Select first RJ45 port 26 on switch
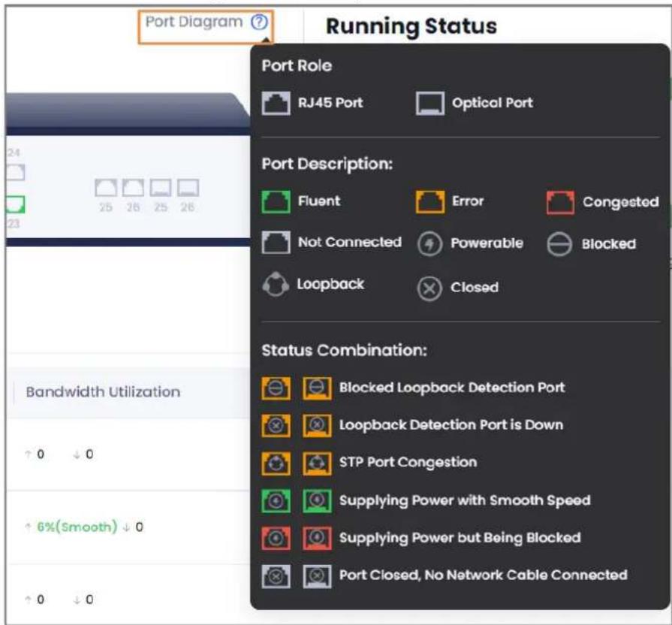The image size is (672, 625). [x=134, y=188]
